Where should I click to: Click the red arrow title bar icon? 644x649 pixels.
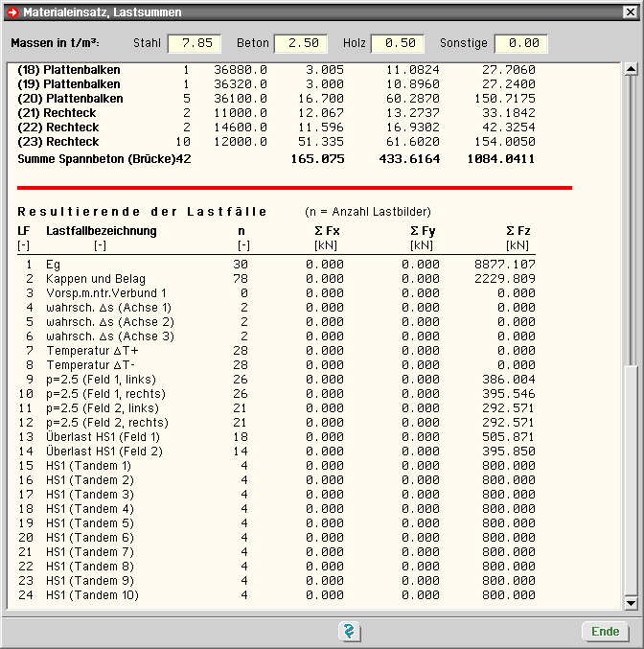tap(11, 12)
